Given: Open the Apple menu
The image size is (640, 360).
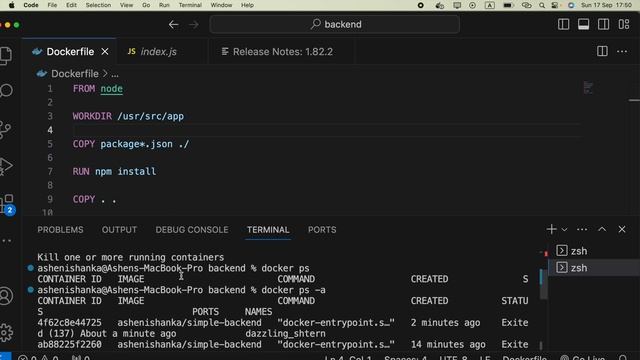Looking at the screenshot, I should (x=11, y=5).
